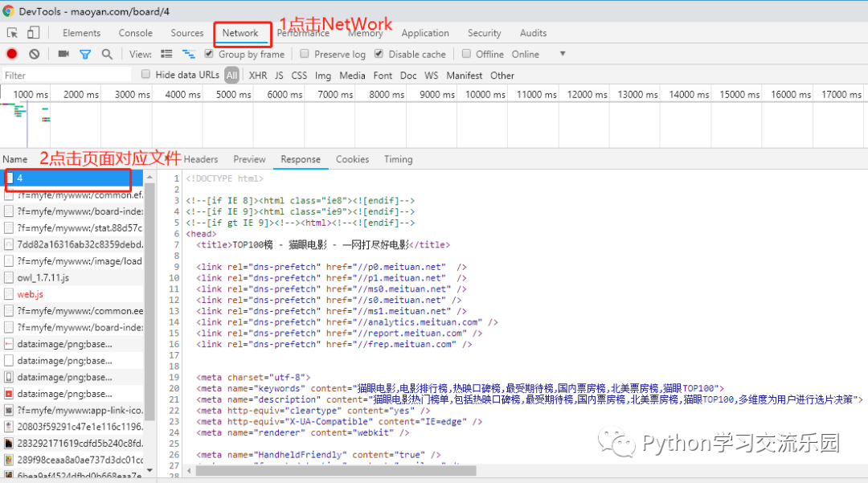This screenshot has height=483, width=868.
Task: Click the inspect element cursor icon
Action: pos(12,33)
